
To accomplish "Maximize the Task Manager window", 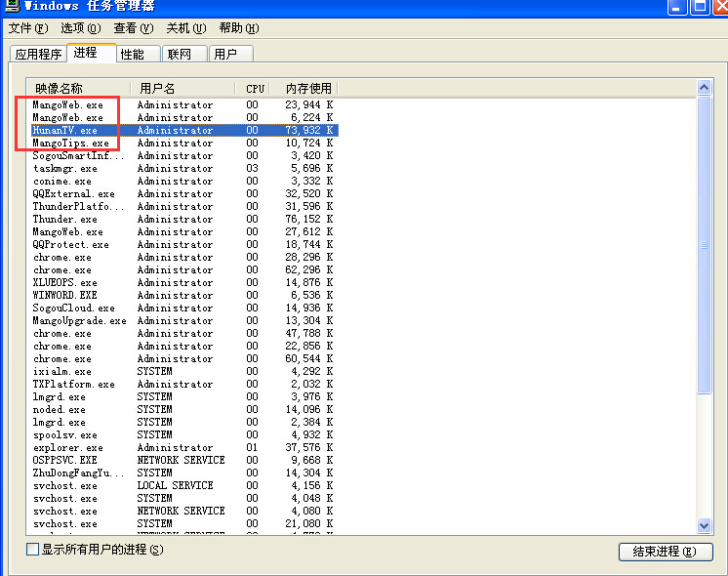I will tap(698, 7).
